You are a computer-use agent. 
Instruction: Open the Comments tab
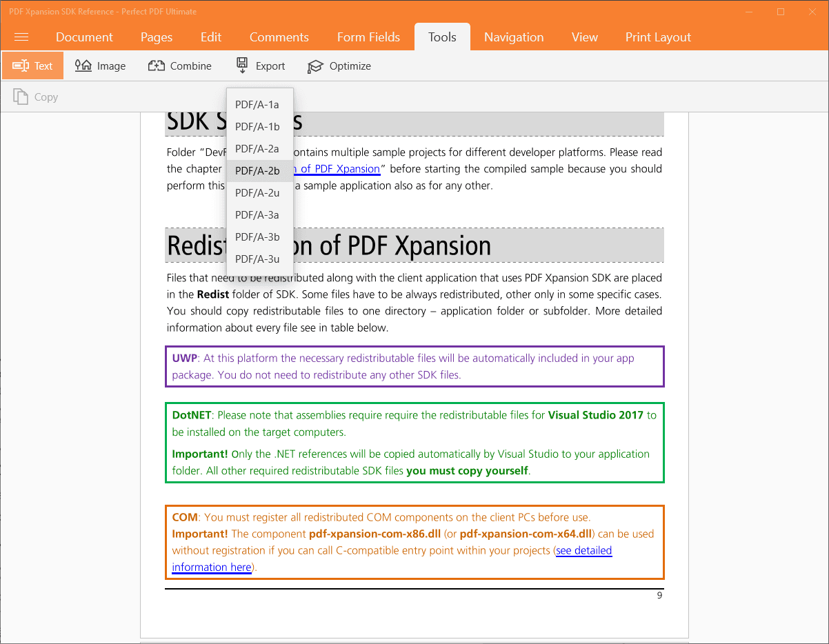[279, 37]
